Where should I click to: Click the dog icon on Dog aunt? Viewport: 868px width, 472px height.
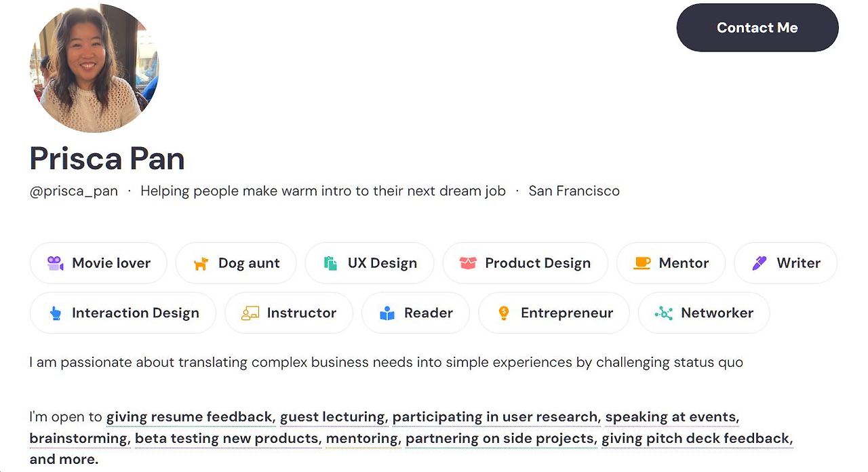click(x=201, y=263)
